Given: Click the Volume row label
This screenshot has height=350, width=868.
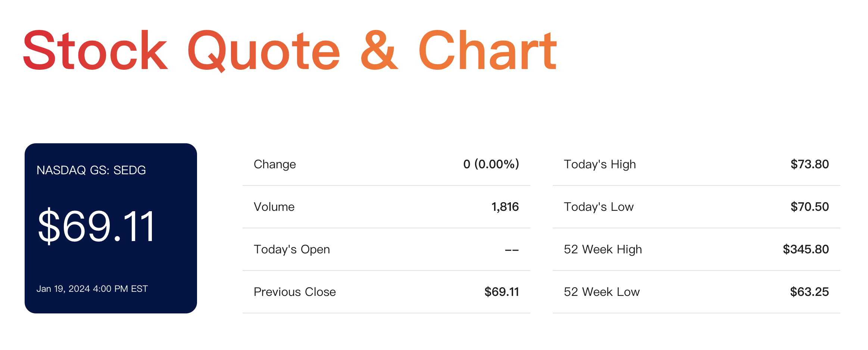Looking at the screenshot, I should [x=274, y=207].
